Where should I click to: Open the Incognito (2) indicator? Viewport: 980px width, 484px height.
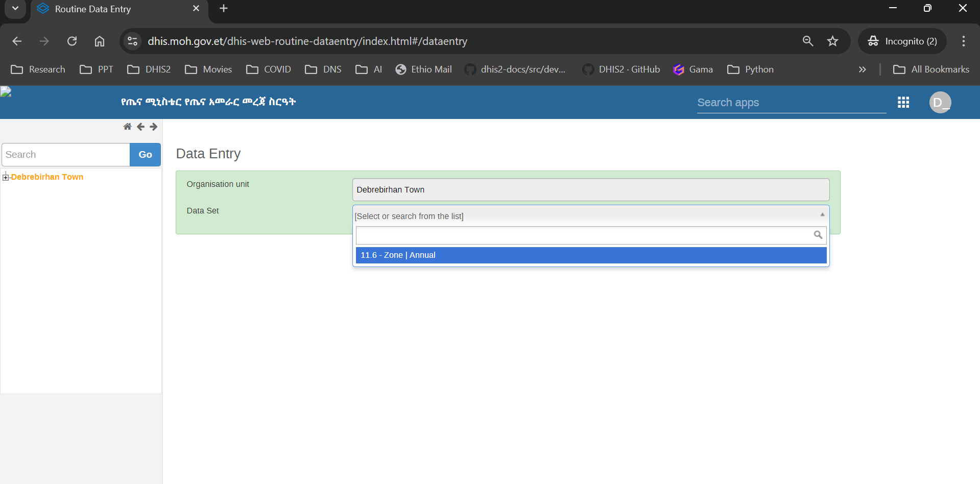[x=902, y=41]
